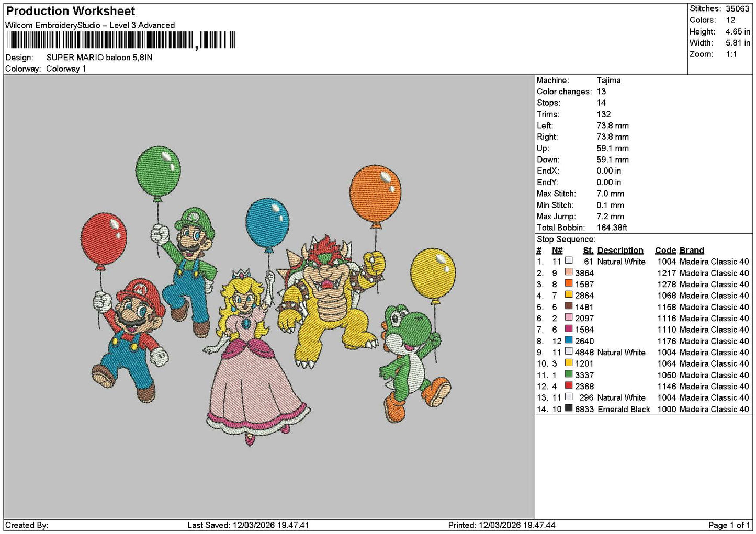Click the Trims value 132
This screenshot has width=756, height=534.
(604, 114)
